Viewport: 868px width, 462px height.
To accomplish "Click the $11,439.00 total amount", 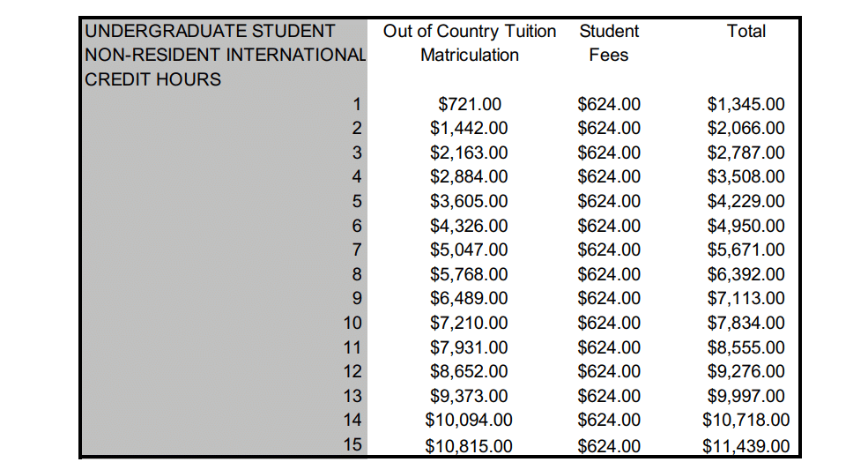I will (x=746, y=445).
